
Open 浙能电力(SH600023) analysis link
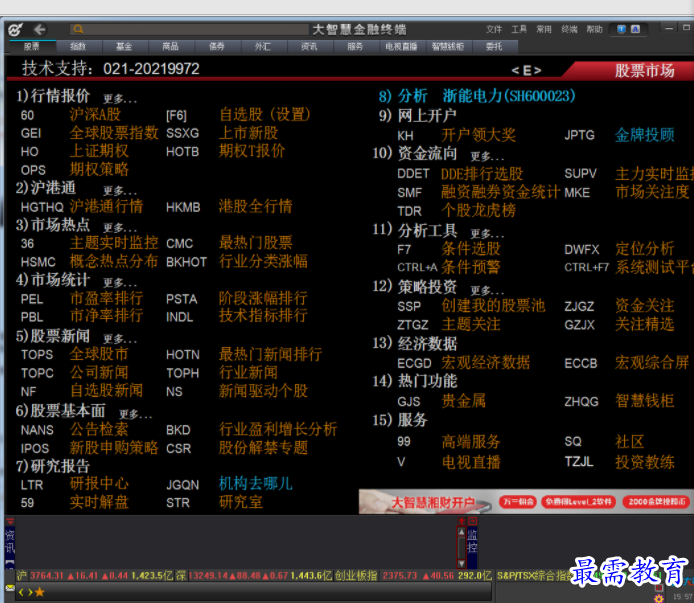tap(509, 96)
